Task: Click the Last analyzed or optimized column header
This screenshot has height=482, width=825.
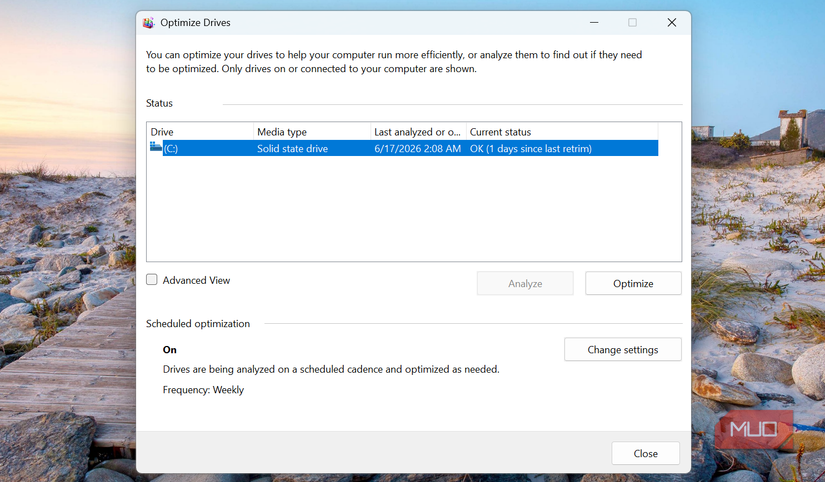Action: tap(418, 132)
